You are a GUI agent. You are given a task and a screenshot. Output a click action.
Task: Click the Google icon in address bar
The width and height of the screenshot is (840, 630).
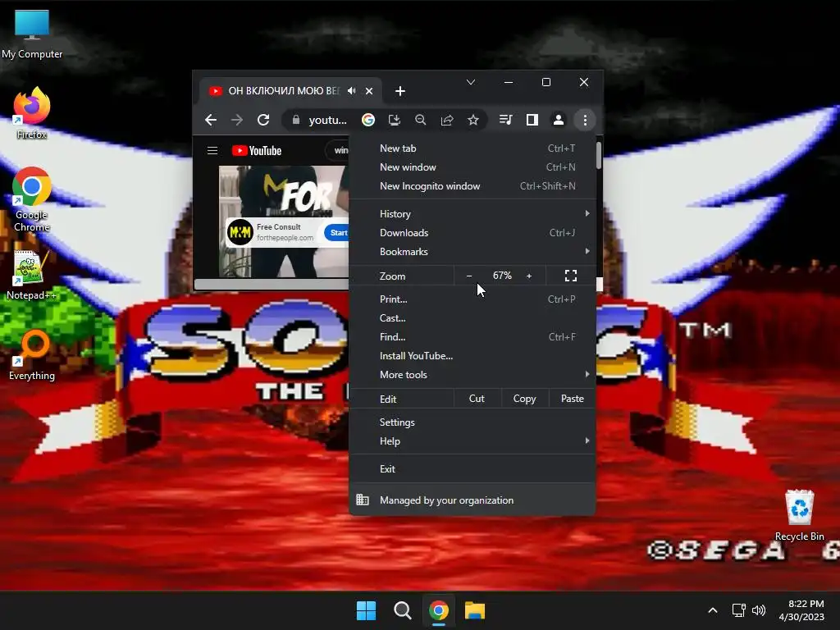point(368,120)
